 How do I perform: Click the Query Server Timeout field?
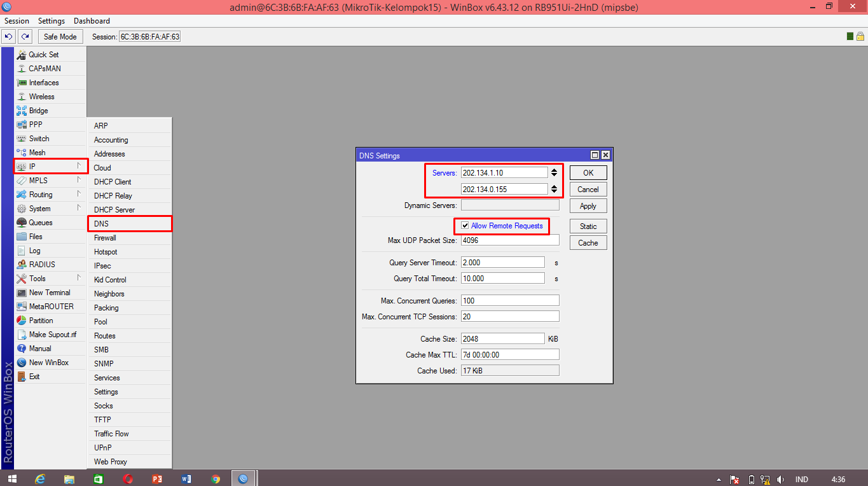click(503, 263)
